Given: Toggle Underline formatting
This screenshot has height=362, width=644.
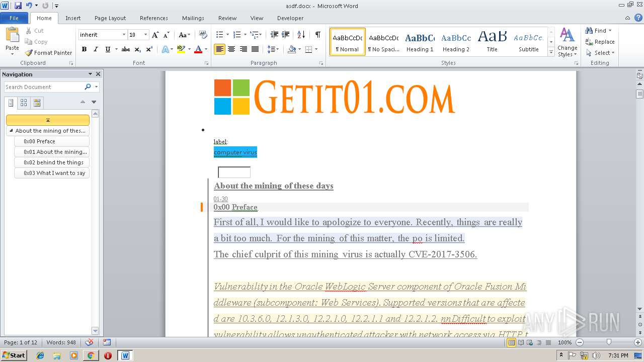Looking at the screenshot, I should tap(108, 49).
